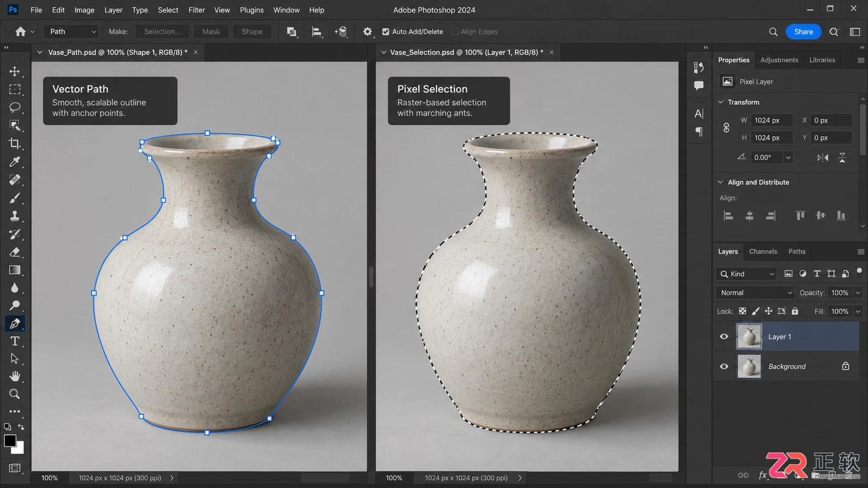Uncheck the Auto Add/Delete checkbox
The height and width of the screenshot is (488, 868).
(386, 32)
